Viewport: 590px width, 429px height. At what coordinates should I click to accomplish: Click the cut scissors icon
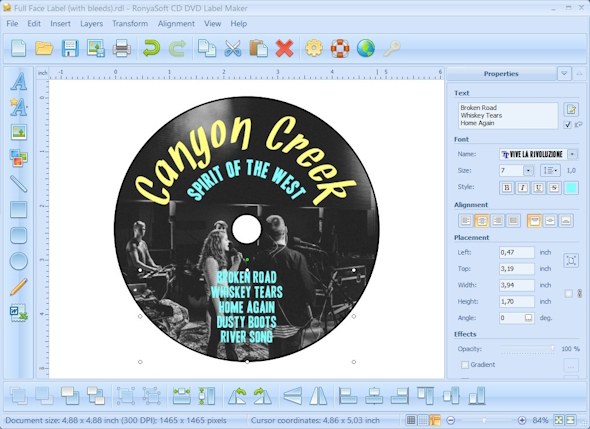[x=233, y=49]
